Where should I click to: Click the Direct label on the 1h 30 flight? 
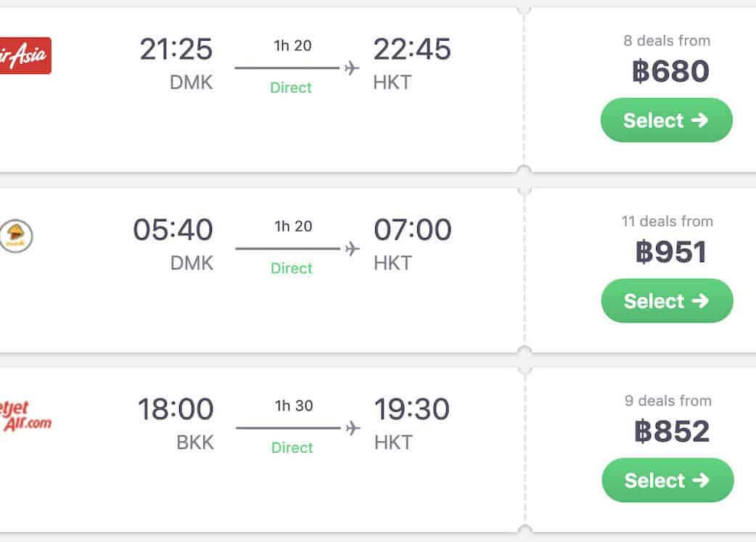point(292,448)
